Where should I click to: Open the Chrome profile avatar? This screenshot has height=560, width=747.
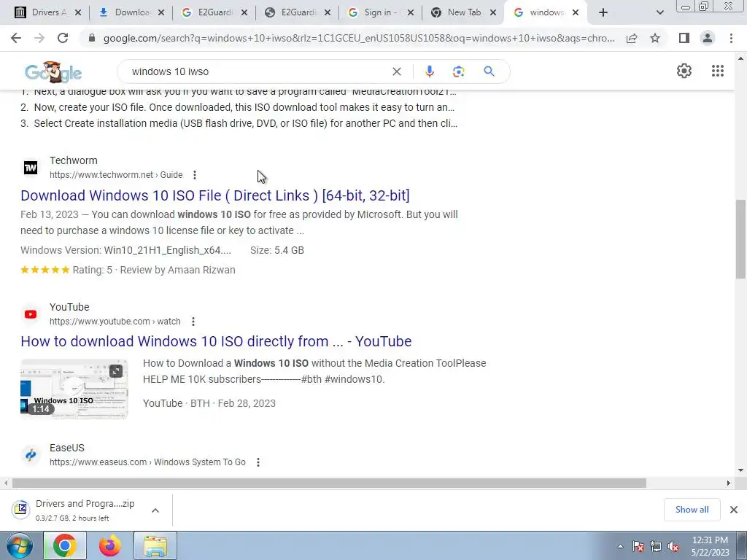coord(708,38)
